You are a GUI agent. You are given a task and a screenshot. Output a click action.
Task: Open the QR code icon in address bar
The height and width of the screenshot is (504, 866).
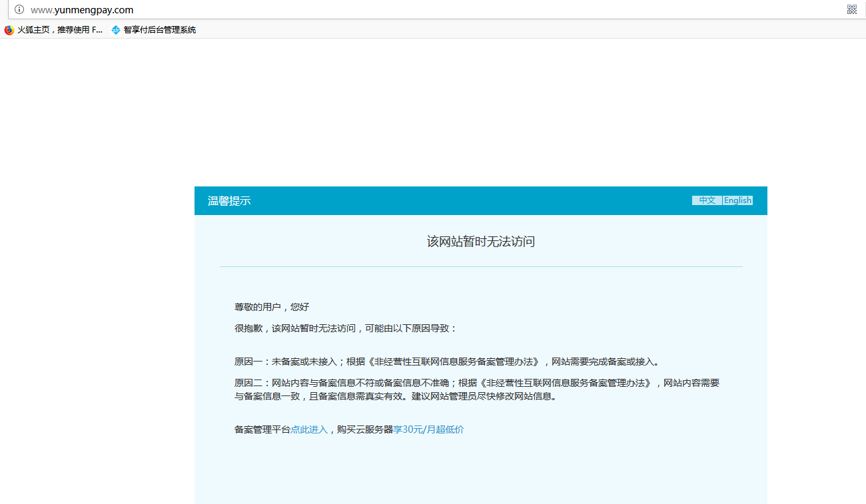click(851, 9)
